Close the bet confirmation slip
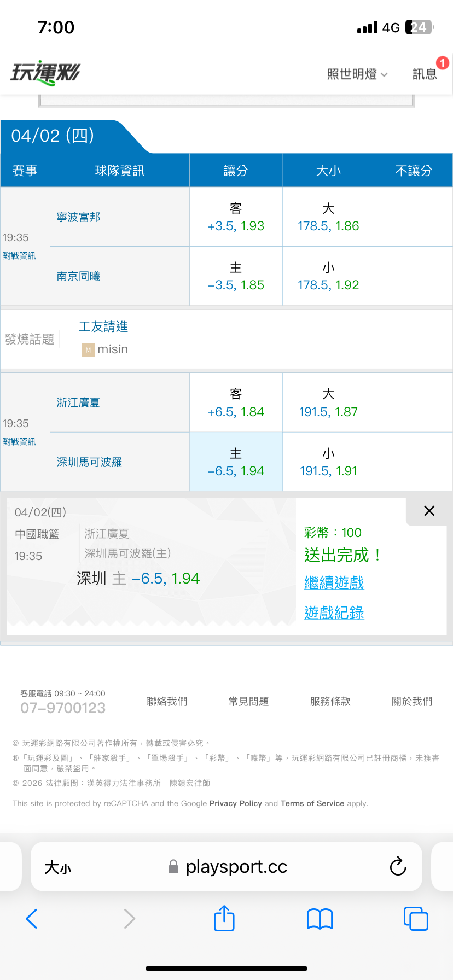This screenshot has height=980, width=453. (429, 511)
